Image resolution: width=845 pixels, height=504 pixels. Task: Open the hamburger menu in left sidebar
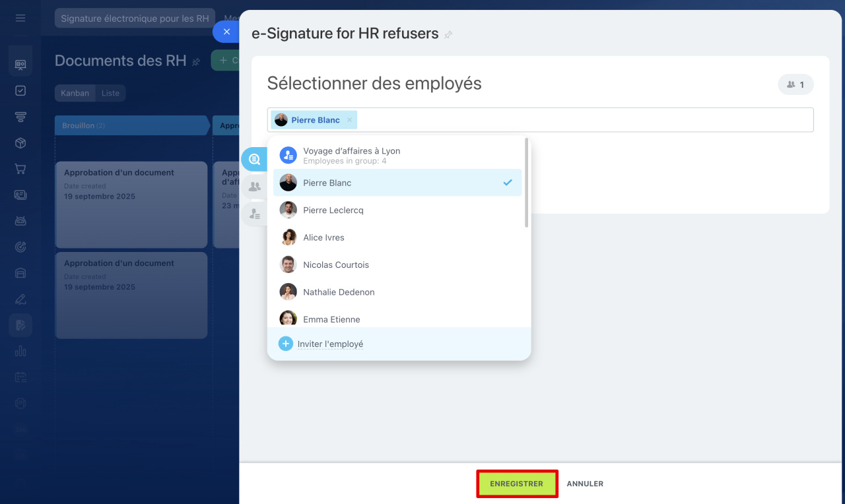[x=20, y=18]
